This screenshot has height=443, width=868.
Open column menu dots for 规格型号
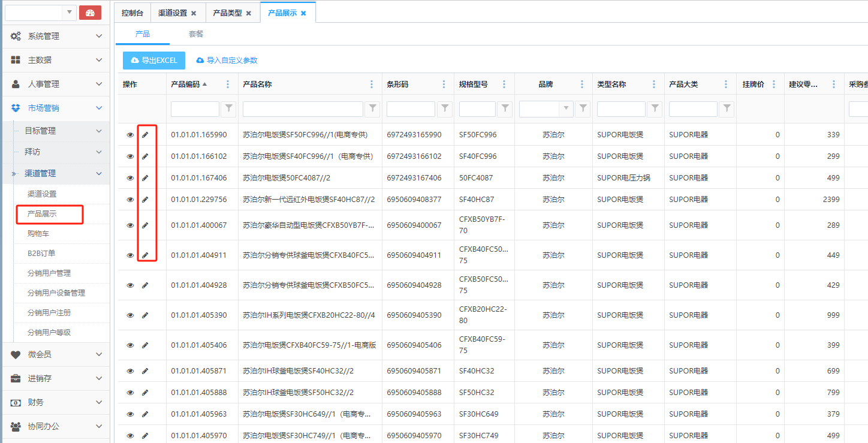click(504, 85)
